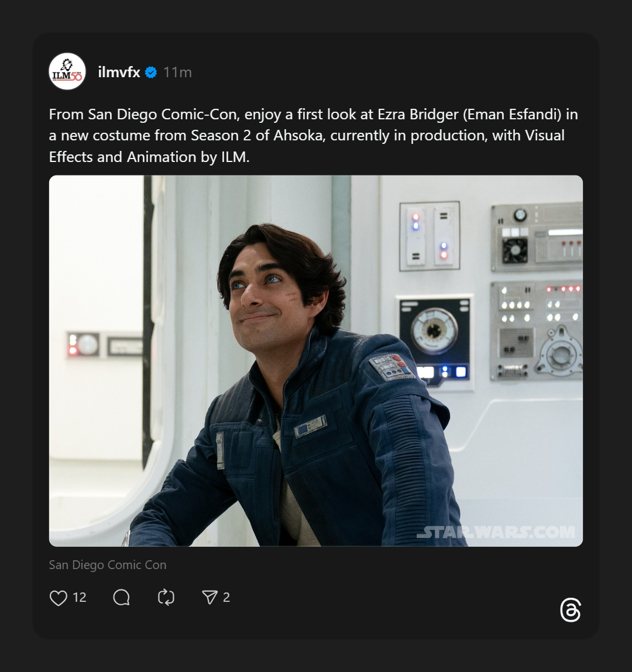Viewport: 632px width, 672px height.
Task: Click the shoulder patch on the blue jacket
Action: (x=390, y=367)
